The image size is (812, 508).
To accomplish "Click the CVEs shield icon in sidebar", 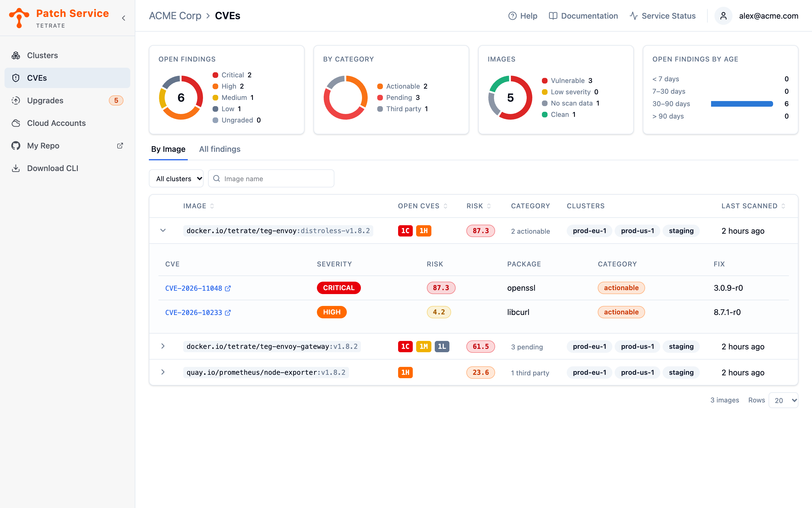I will click(x=16, y=78).
